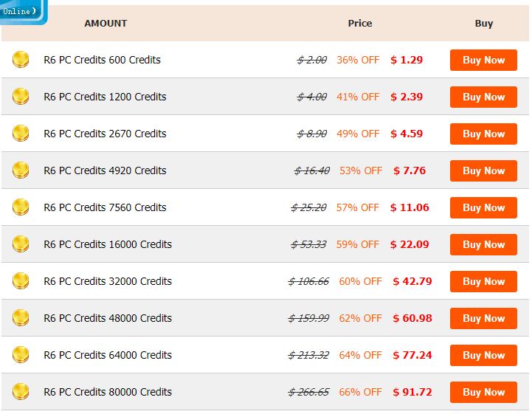The image size is (532, 417).
Task: Purchase the 2670 Credits pack
Action: point(483,134)
